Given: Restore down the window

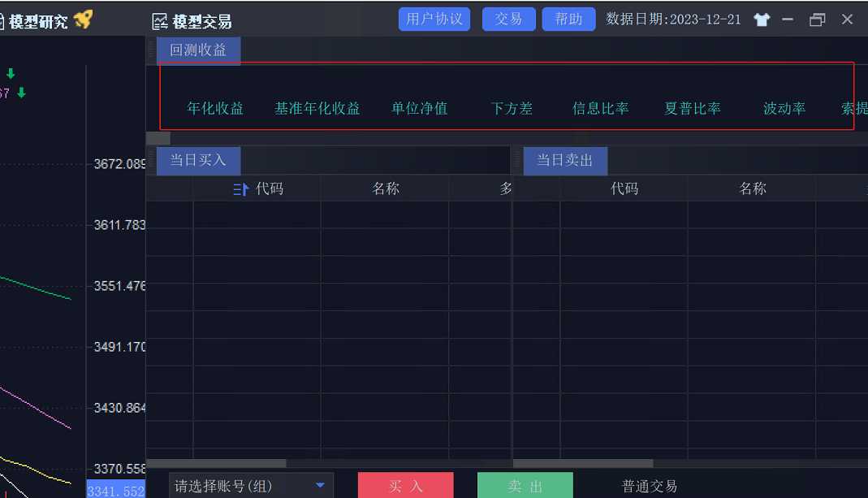Looking at the screenshot, I should coord(817,20).
